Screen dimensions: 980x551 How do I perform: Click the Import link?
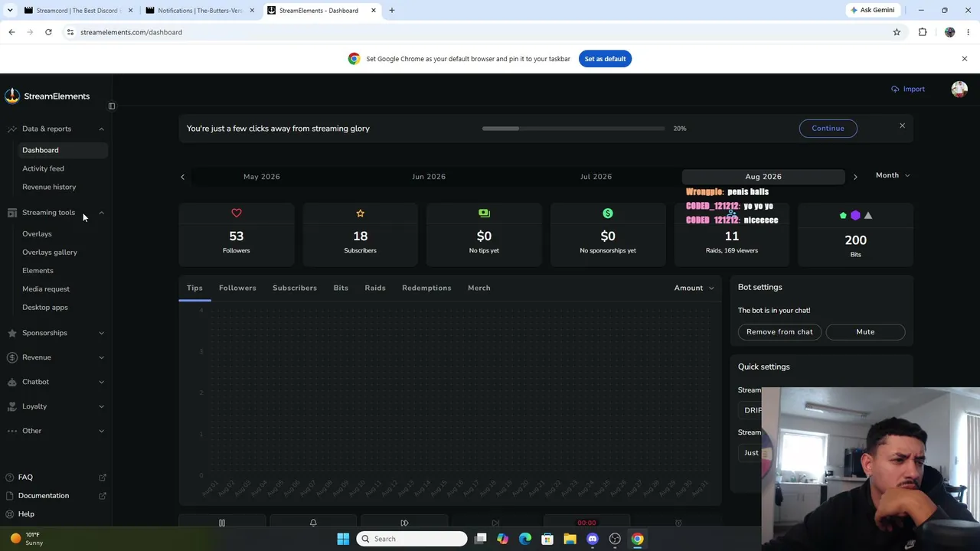click(908, 89)
